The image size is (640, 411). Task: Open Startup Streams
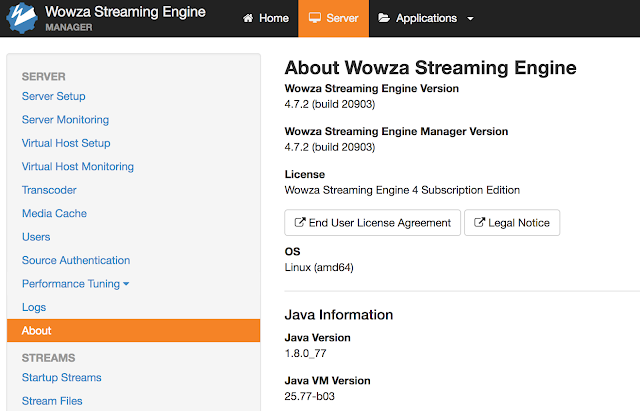pyautogui.click(x=62, y=378)
